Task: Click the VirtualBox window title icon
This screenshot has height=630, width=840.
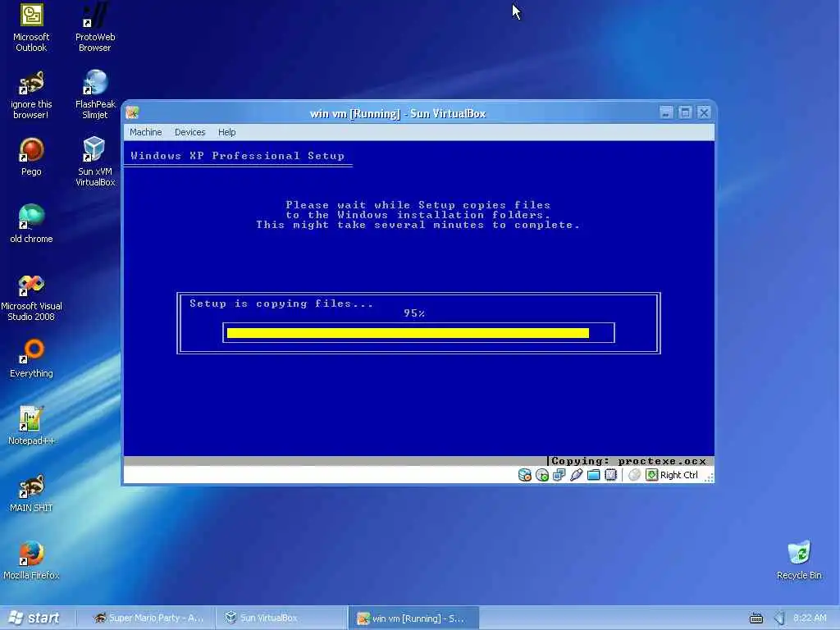Action: 132,112
